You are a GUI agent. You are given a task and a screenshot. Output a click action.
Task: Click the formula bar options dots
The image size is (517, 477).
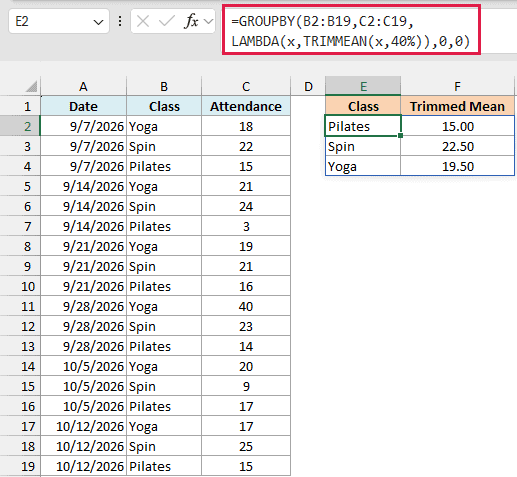pos(120,22)
